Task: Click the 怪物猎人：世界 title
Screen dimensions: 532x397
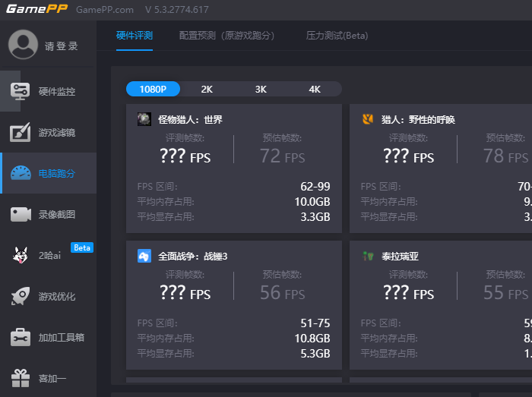Action: (190, 120)
